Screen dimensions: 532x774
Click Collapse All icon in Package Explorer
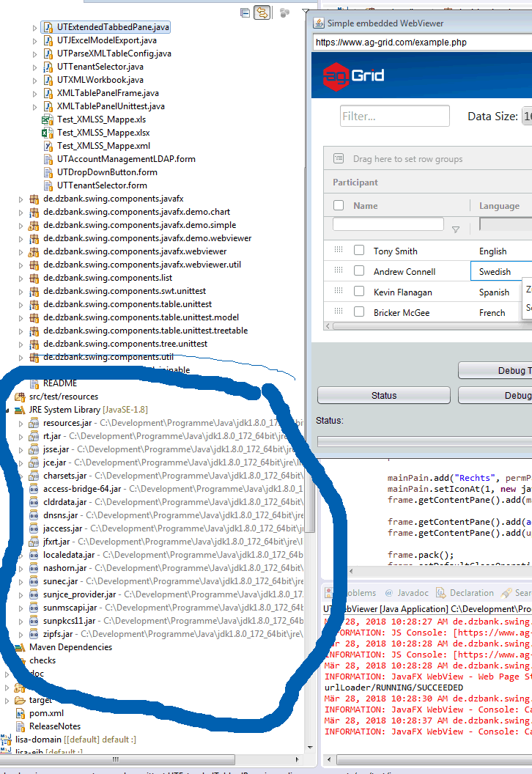(245, 12)
